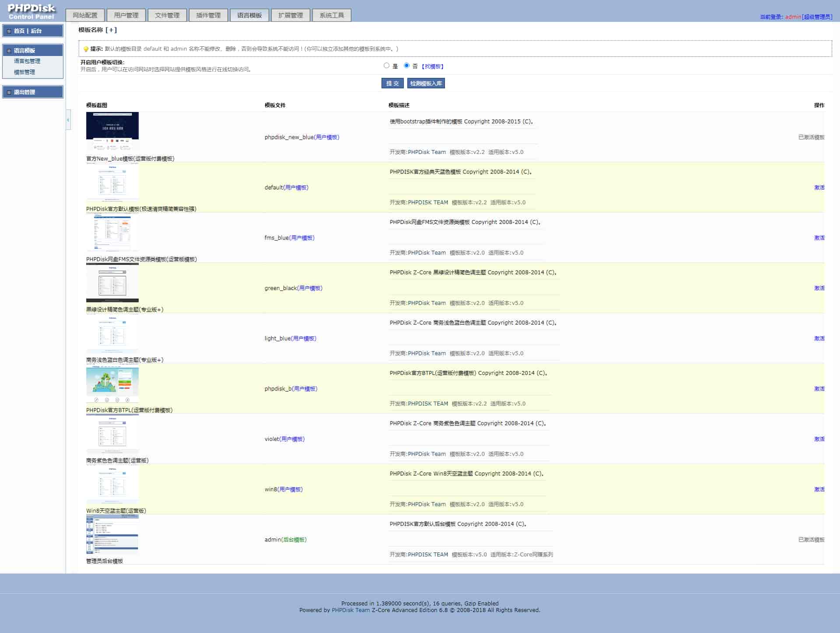Click the lightbulb hint icon
The image size is (840, 633).
pos(86,49)
